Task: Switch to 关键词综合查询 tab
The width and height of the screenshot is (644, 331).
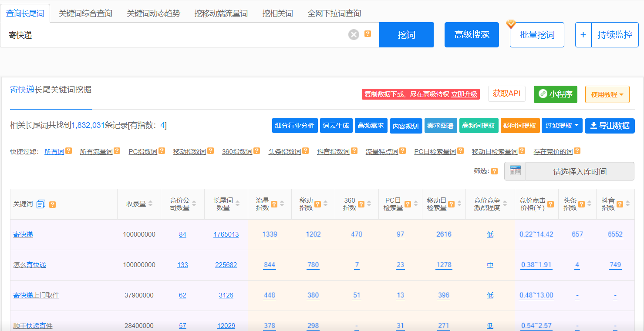Action: coord(85,13)
